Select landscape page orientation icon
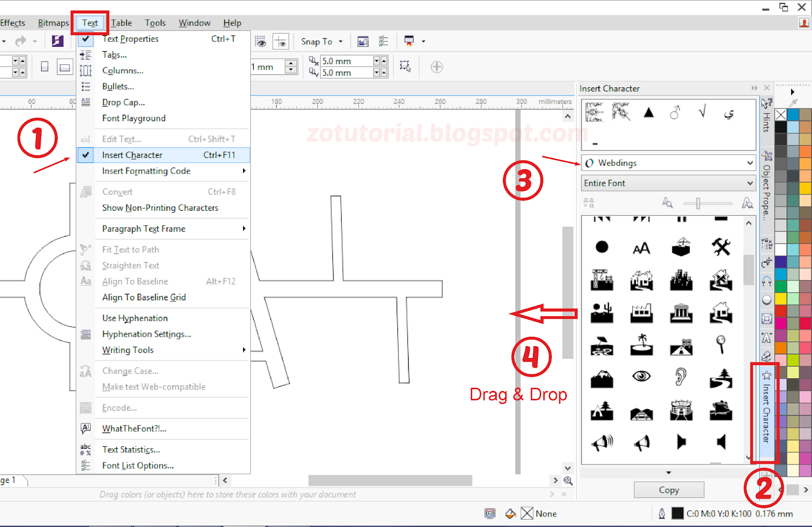 click(x=64, y=67)
